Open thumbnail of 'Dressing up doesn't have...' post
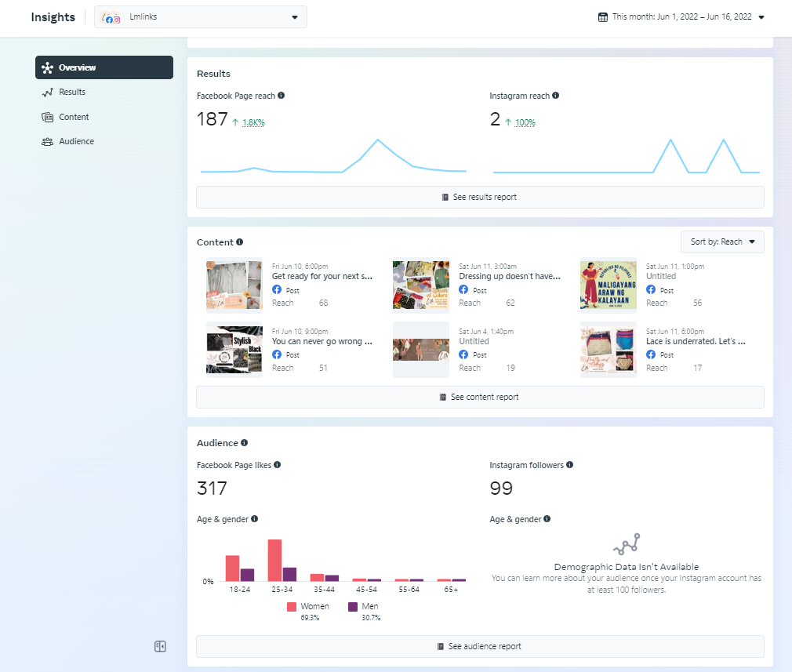 click(421, 285)
